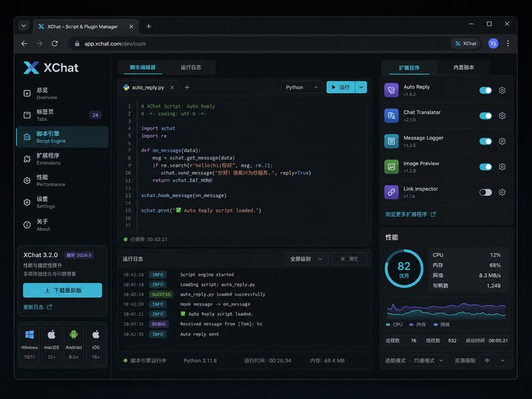Open Image Preview settings gear
532x399 pixels.
tap(502, 167)
